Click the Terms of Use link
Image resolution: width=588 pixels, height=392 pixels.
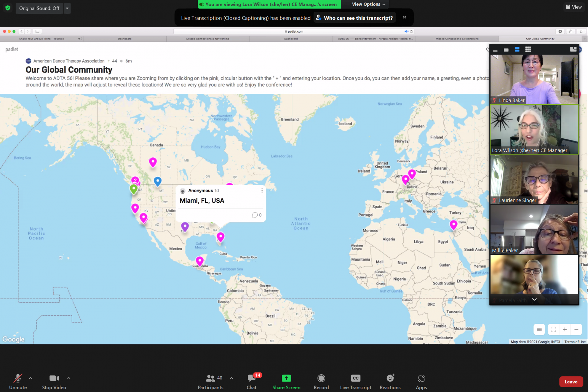[x=575, y=342]
